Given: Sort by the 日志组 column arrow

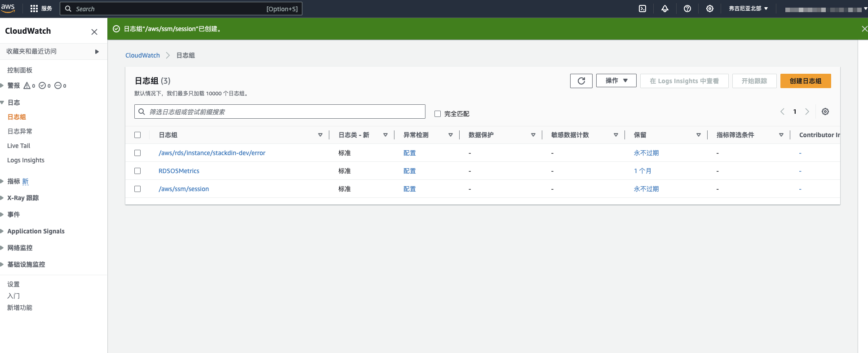Looking at the screenshot, I should pos(320,135).
